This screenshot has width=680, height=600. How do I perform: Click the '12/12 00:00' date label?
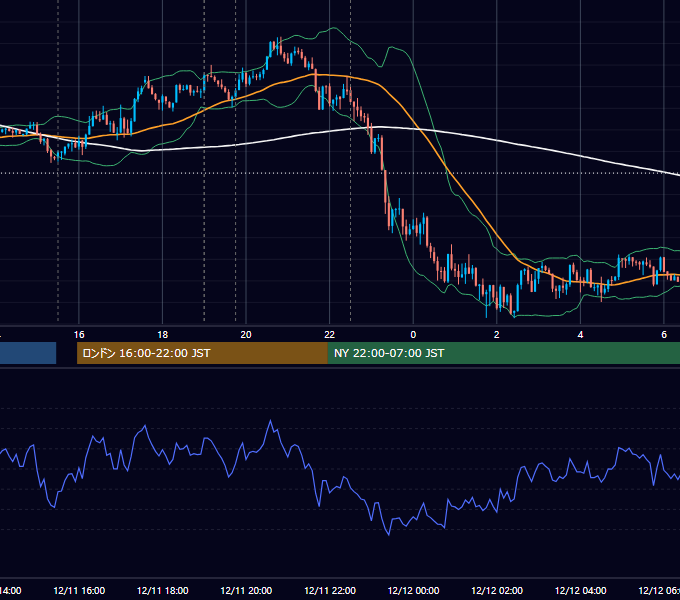point(413,591)
